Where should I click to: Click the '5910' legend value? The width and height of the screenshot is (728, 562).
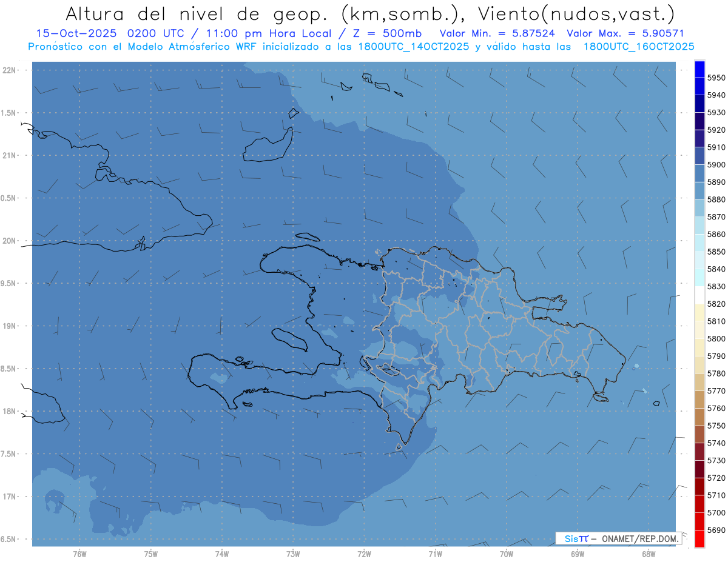[716, 147]
